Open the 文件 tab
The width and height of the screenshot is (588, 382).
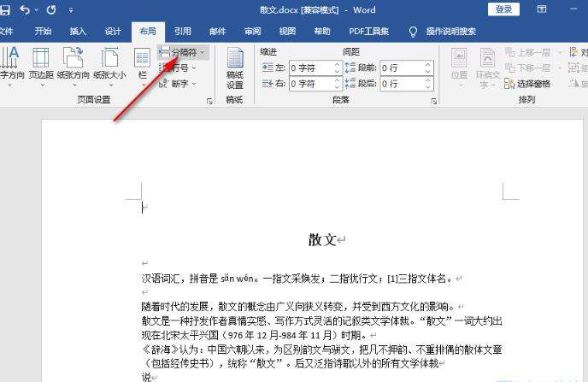pos(6,31)
